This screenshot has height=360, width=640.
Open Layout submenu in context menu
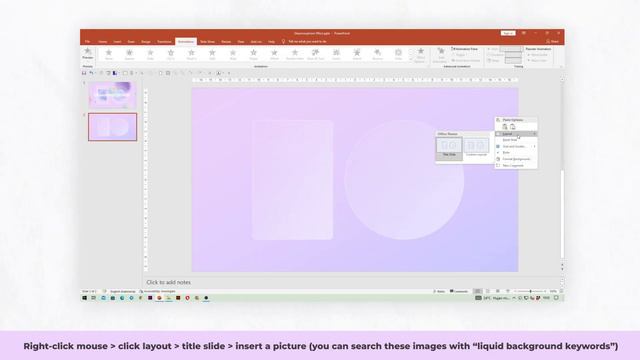[516, 134]
